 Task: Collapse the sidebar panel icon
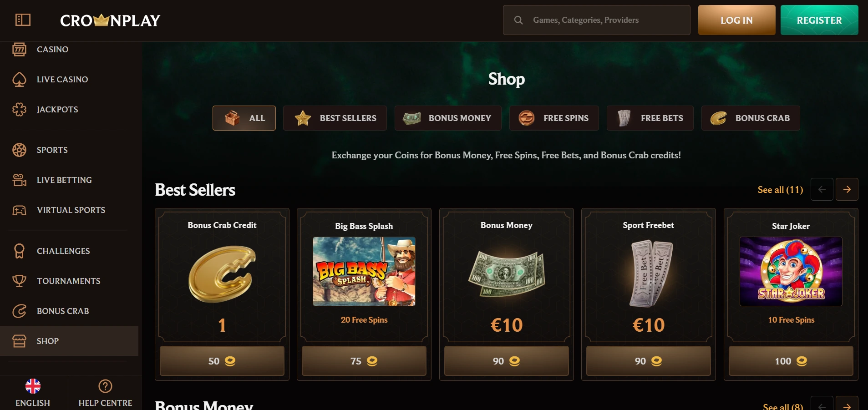coord(23,20)
